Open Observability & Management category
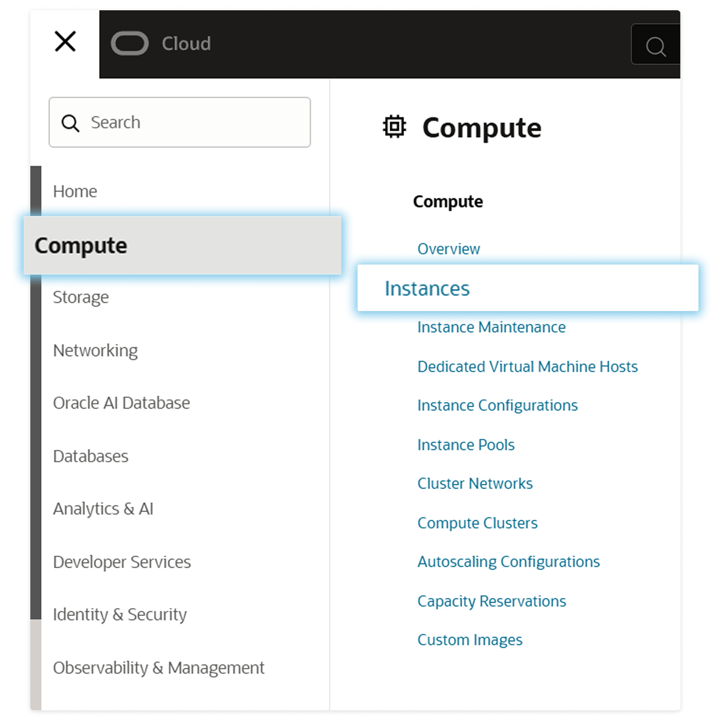 [158, 668]
